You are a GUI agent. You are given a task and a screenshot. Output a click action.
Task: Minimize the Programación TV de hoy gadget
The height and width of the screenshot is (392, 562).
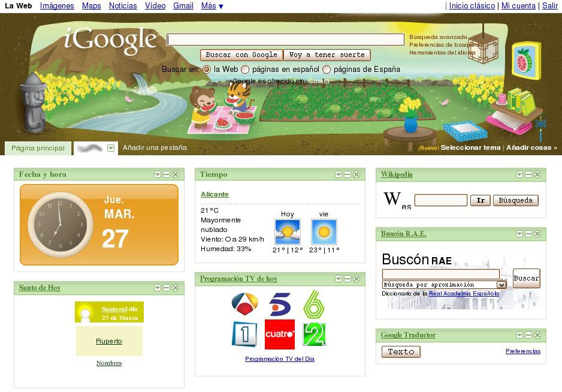tap(348, 279)
